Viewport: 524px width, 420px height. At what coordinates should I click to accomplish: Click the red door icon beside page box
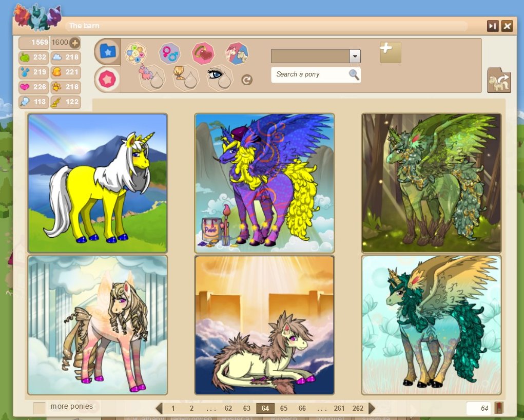pos(499,408)
